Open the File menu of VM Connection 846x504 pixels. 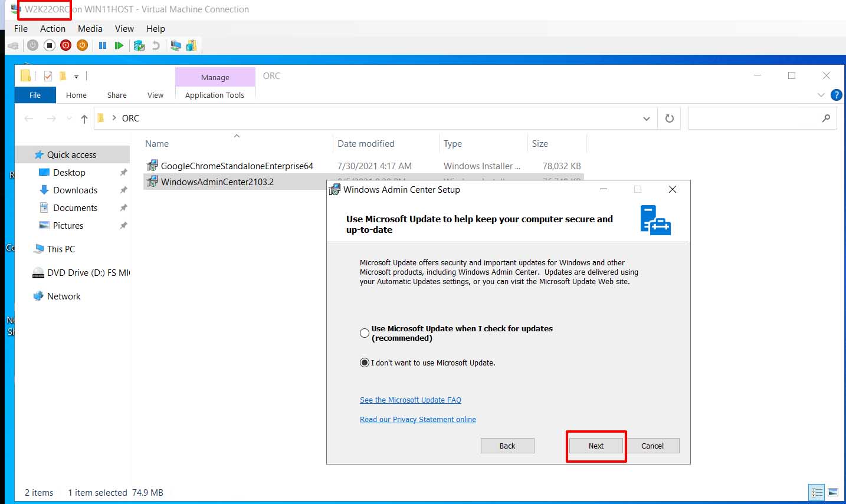click(21, 28)
